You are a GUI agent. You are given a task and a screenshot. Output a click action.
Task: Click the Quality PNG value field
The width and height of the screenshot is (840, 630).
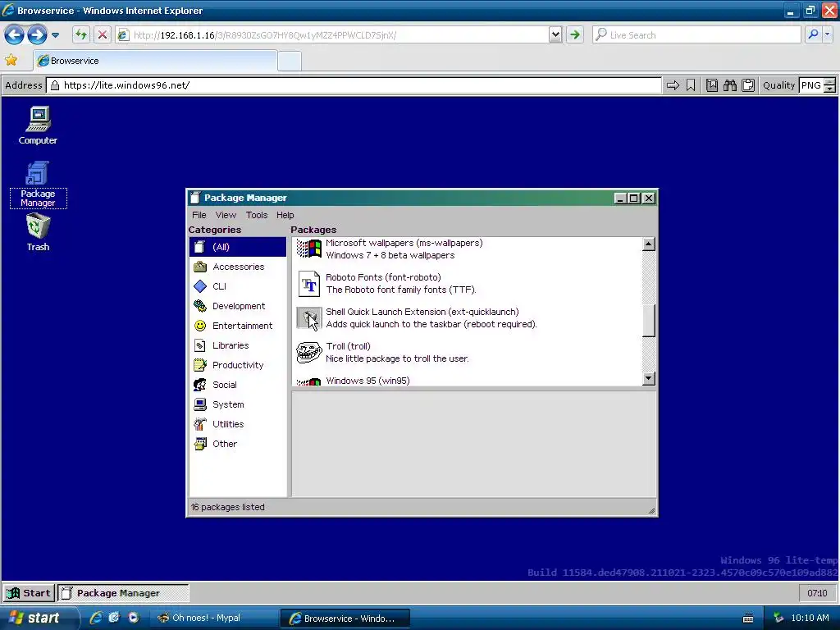[811, 85]
